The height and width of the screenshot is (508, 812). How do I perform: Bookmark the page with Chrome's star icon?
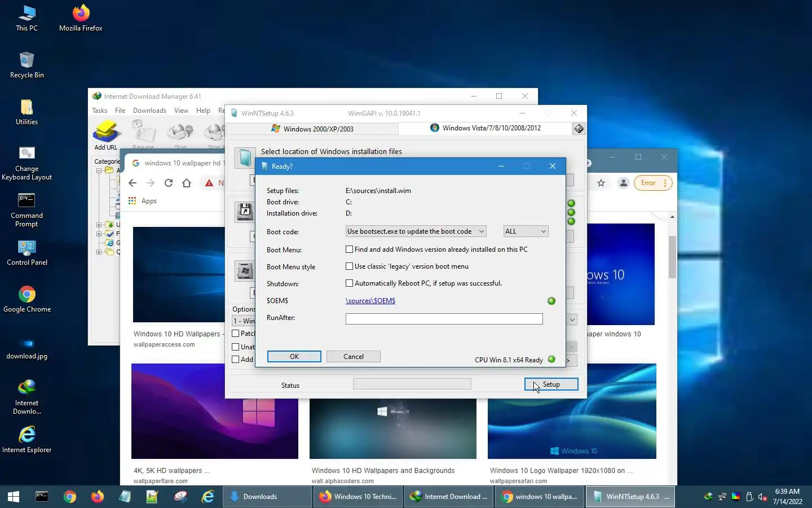(601, 183)
